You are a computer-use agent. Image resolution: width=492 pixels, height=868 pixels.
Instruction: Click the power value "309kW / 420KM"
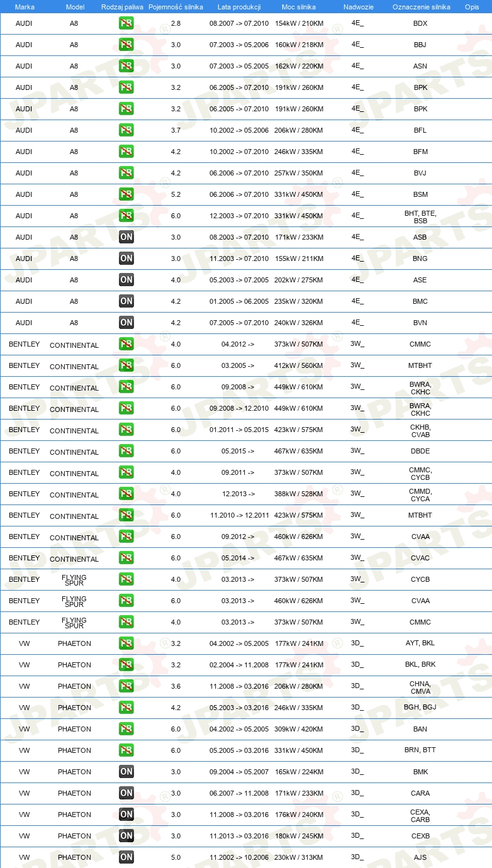299,729
